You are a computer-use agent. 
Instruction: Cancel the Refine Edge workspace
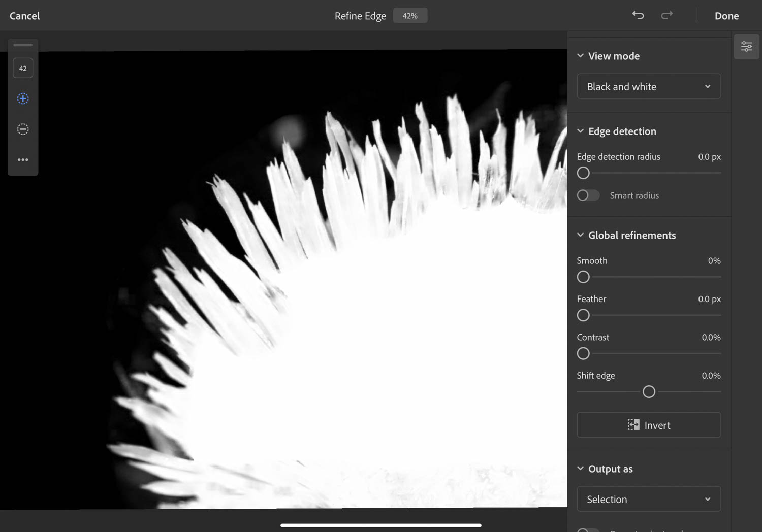click(24, 15)
